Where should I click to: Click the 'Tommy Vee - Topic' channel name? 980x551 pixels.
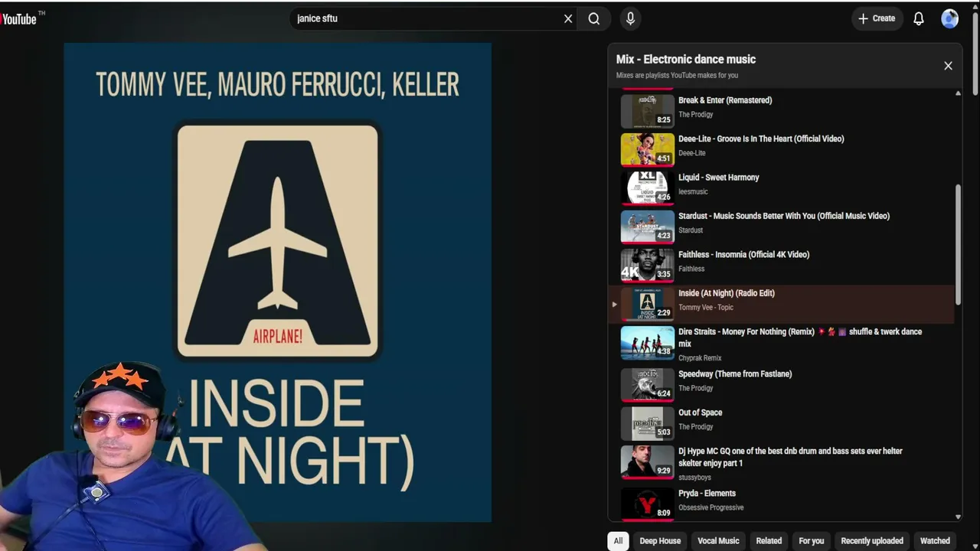[x=706, y=308]
